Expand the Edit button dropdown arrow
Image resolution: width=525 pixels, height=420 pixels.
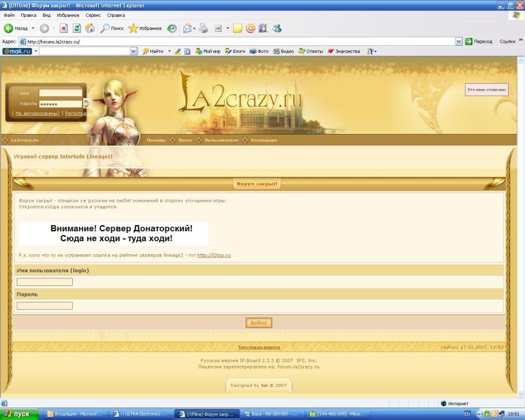(x=227, y=28)
